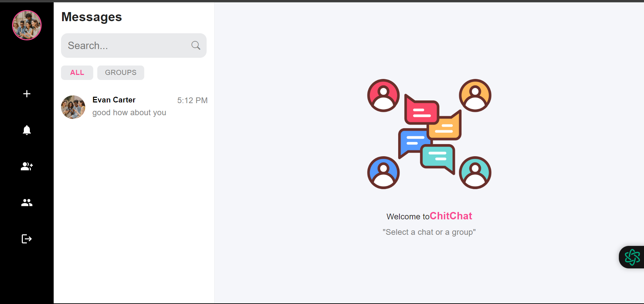Click the pink ChitChat brand text
The image size is (644, 304).
tap(451, 216)
